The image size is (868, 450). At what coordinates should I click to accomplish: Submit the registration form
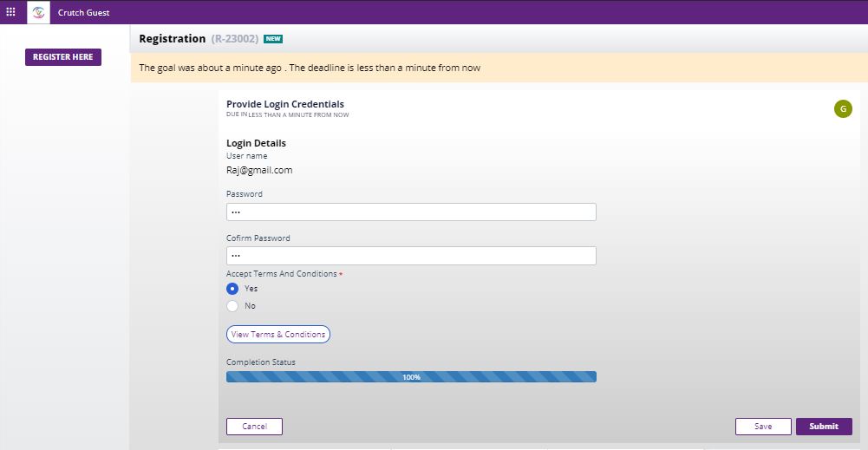coord(824,427)
